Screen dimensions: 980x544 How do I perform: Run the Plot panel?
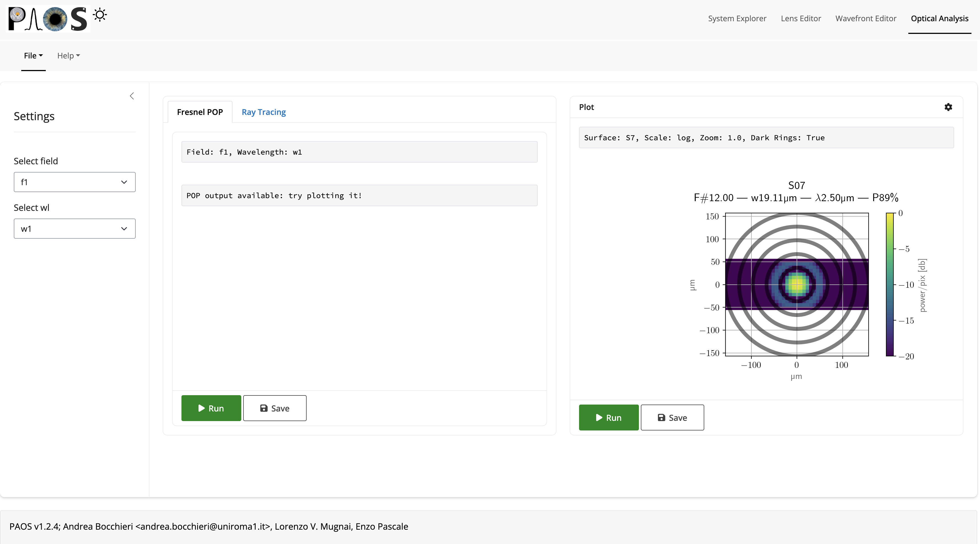[609, 418]
